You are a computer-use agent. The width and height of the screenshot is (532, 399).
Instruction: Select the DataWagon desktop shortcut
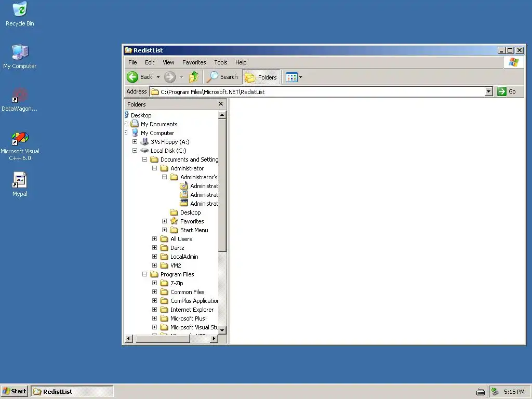click(20, 99)
